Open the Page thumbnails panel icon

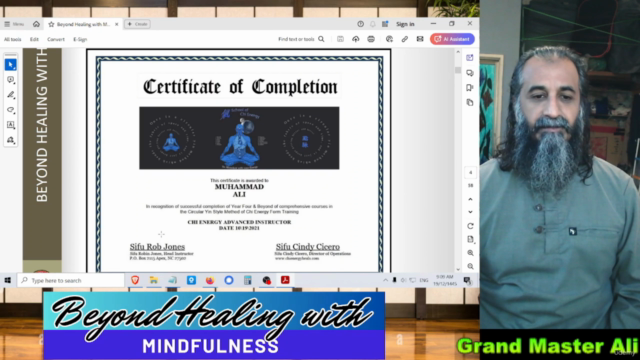470,102
